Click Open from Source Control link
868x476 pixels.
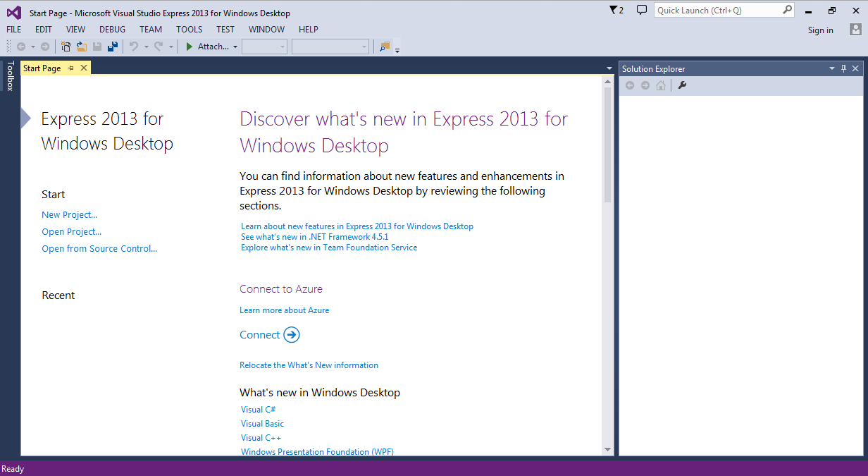pos(99,249)
